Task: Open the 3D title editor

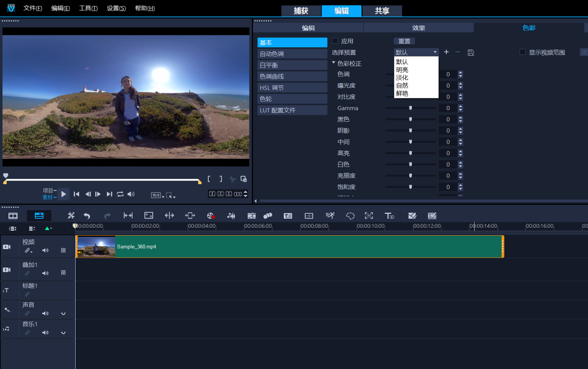Action: tap(389, 216)
